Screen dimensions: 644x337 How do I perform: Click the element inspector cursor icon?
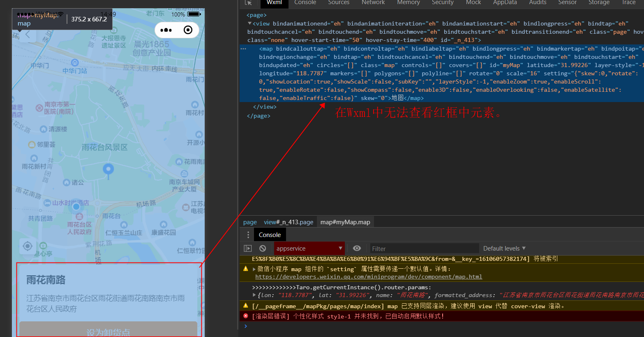[x=248, y=2]
